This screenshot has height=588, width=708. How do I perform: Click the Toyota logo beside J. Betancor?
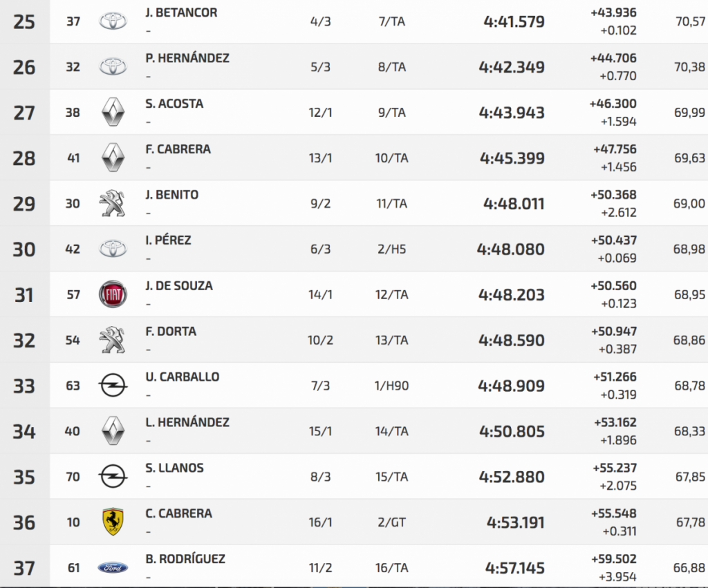click(x=113, y=21)
